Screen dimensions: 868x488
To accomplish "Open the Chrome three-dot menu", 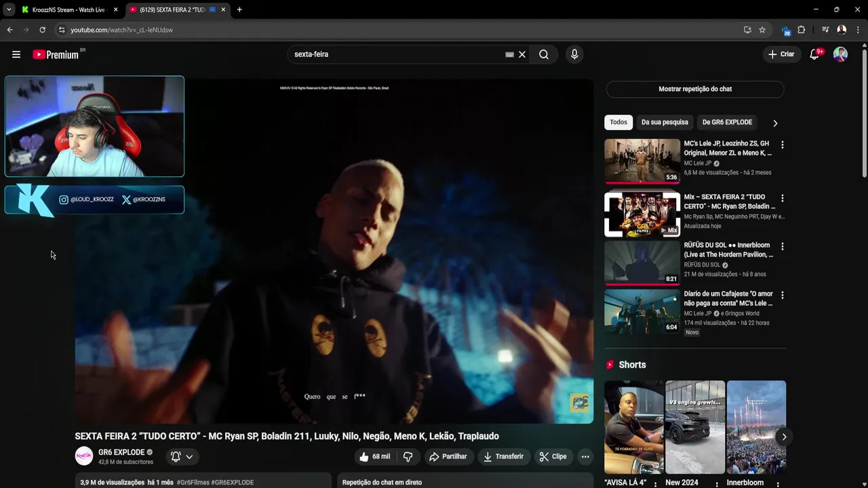I will tap(858, 30).
